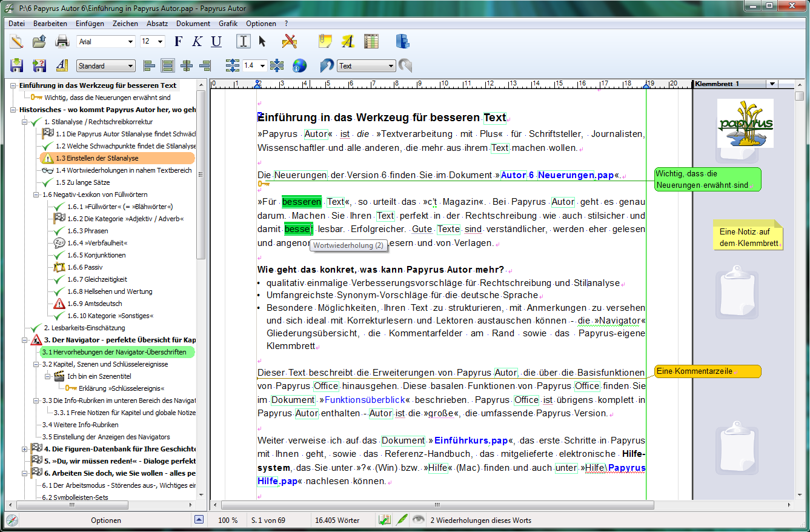The width and height of the screenshot is (810, 532).
Task: Collapse the '3.2 Kapitel, Szenen' tree node
Action: [36, 364]
